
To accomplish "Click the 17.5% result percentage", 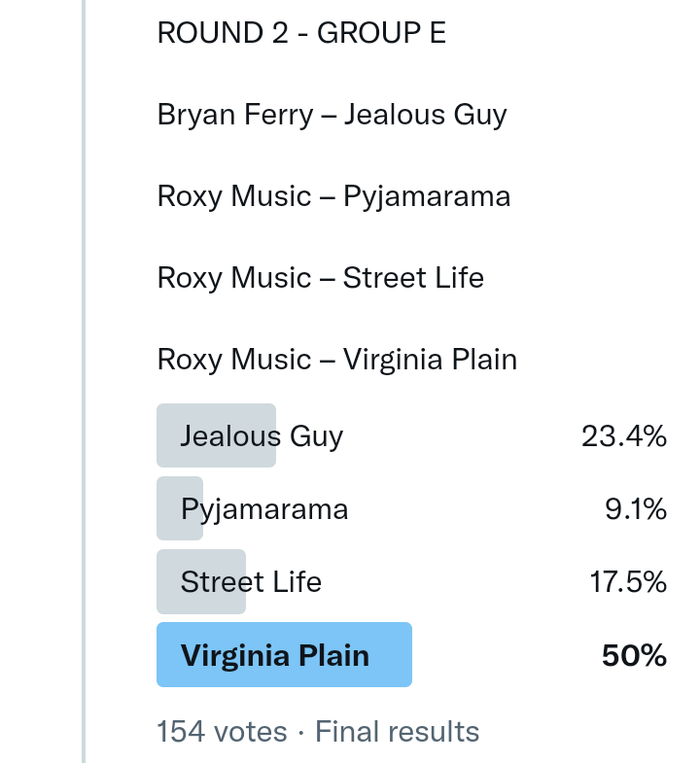I will (x=627, y=582).
